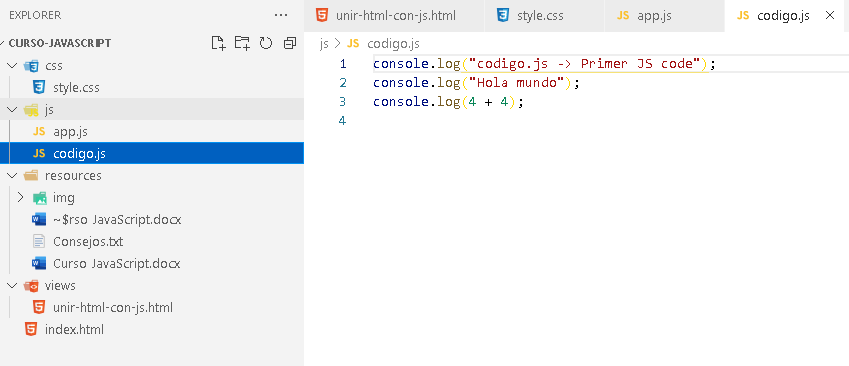Open app.js in the file tree

tap(152, 132)
